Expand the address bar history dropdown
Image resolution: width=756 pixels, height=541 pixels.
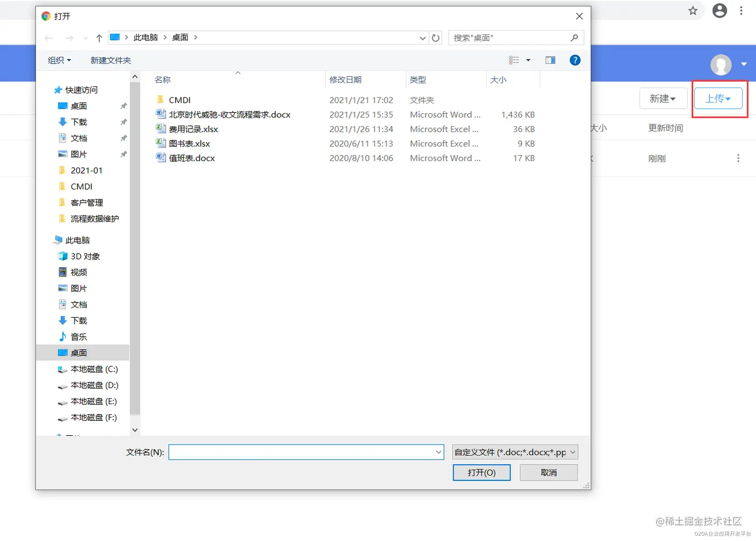point(423,38)
